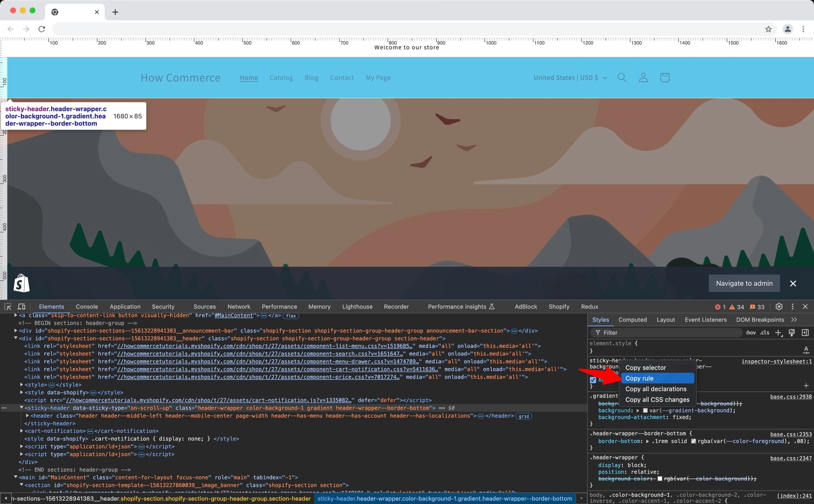Open the Catalog navigation link
The height and width of the screenshot is (504, 814).
(x=281, y=77)
